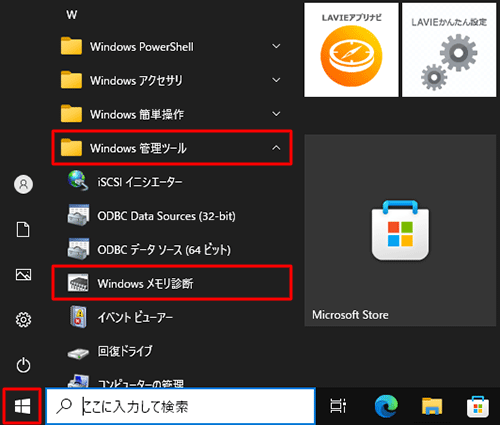Expand Windows 簡単操作 folder chevron

276,114
